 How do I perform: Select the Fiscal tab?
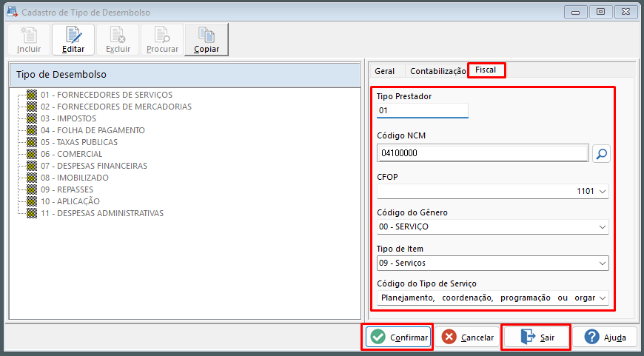pyautogui.click(x=486, y=70)
